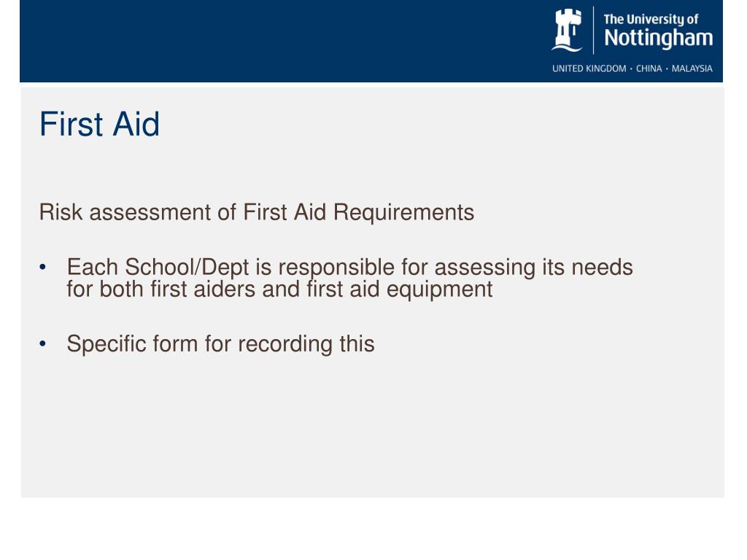
Task: Click the "First Aid" slide title
Action: pyautogui.click(x=99, y=124)
